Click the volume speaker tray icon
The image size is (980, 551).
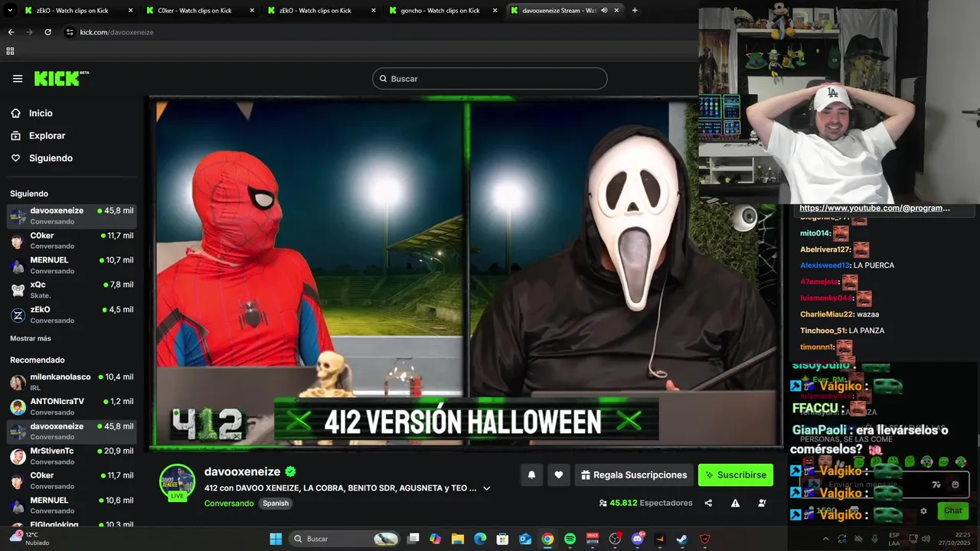[926, 539]
